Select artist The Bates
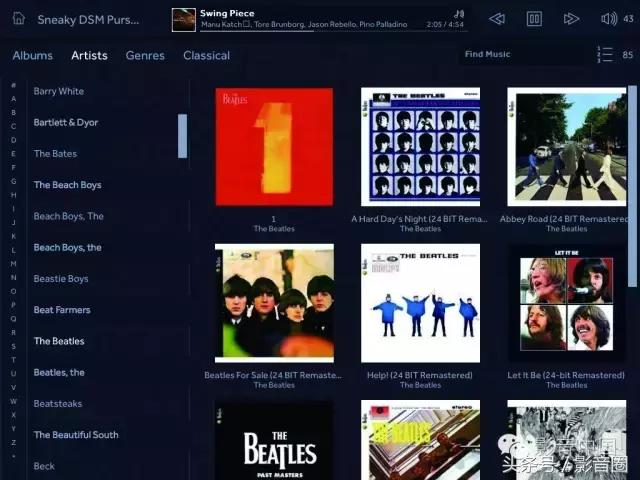The height and width of the screenshot is (480, 640). pyautogui.click(x=55, y=153)
